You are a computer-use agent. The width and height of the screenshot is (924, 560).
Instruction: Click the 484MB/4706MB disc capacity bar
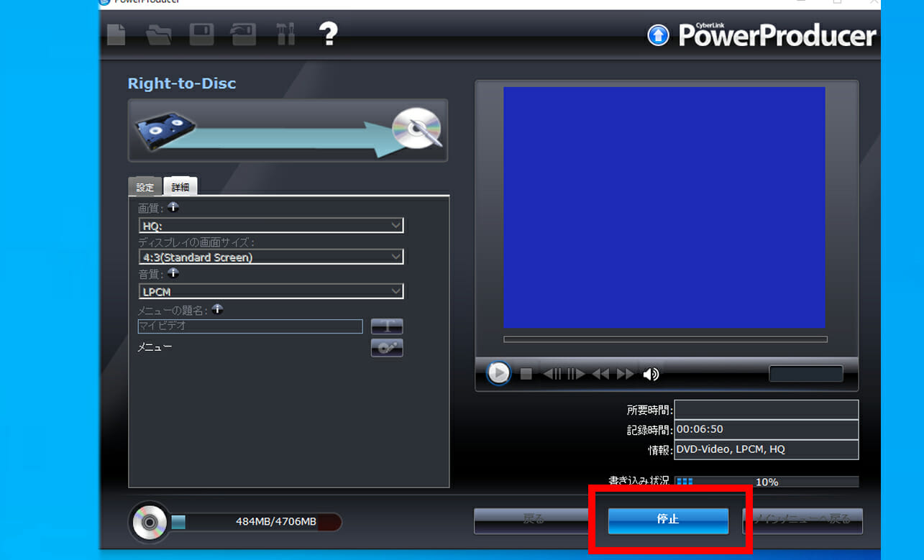(x=256, y=522)
